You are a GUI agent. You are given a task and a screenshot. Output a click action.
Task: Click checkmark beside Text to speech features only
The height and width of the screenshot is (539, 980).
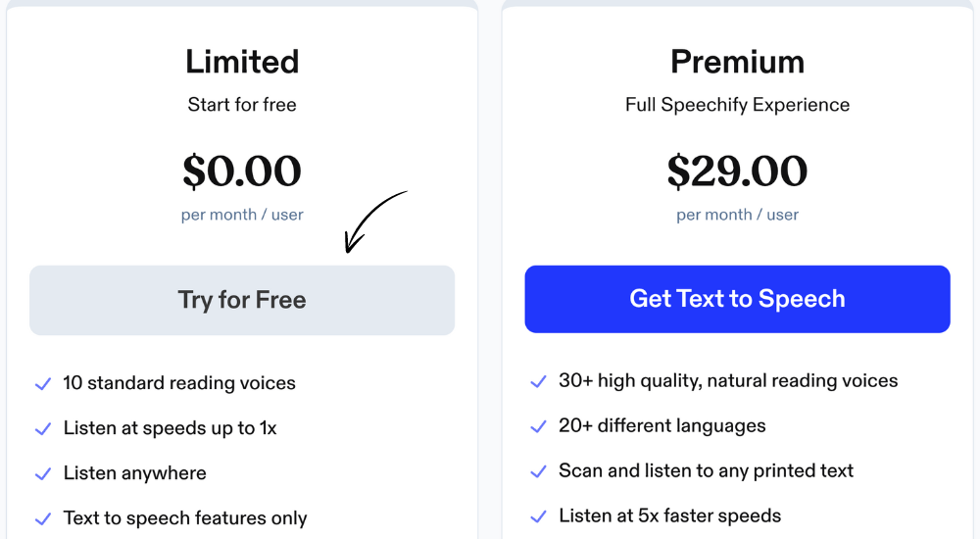[43, 519]
